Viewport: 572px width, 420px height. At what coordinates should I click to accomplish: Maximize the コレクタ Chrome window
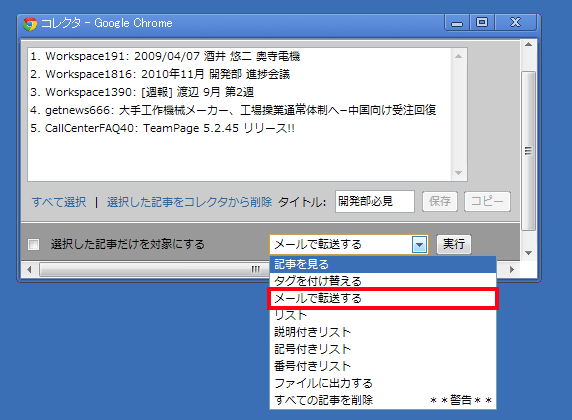(x=482, y=23)
